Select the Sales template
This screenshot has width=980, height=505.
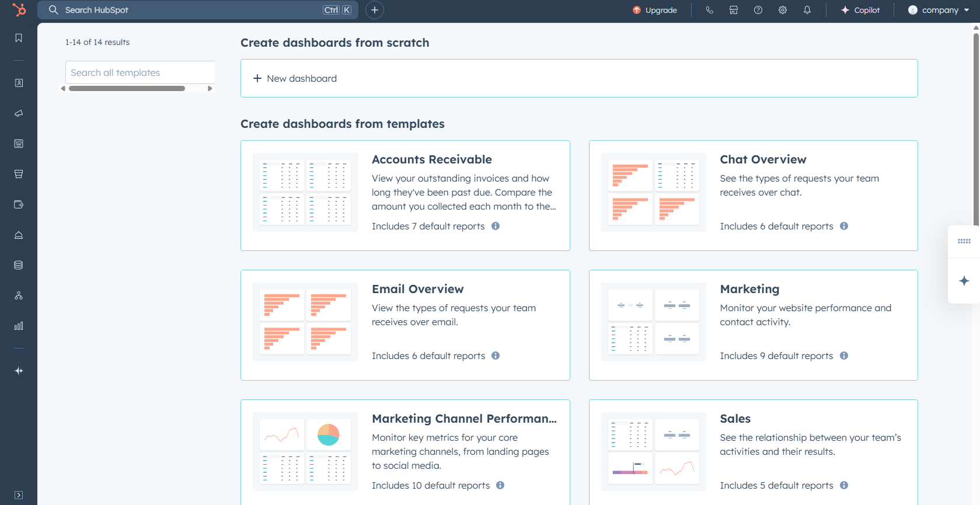[x=754, y=452]
